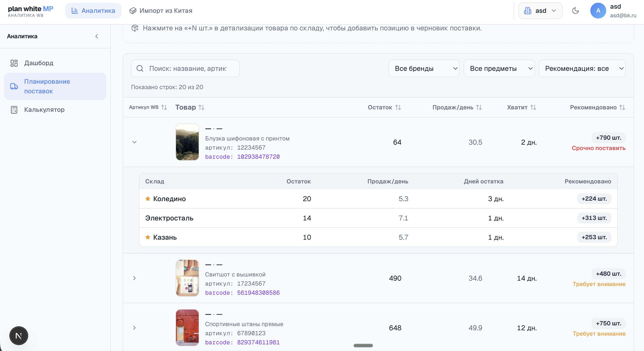Sort by Продаж/день column arrows

[x=479, y=107]
